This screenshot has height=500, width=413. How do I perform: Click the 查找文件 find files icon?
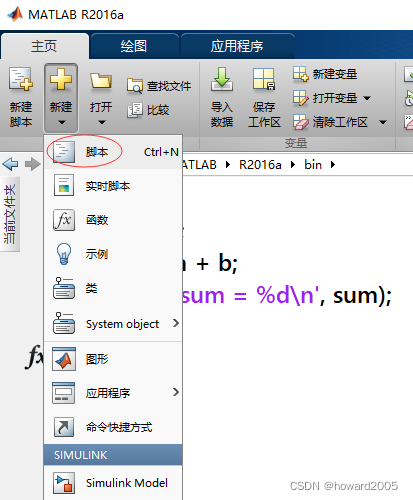pyautogui.click(x=135, y=85)
